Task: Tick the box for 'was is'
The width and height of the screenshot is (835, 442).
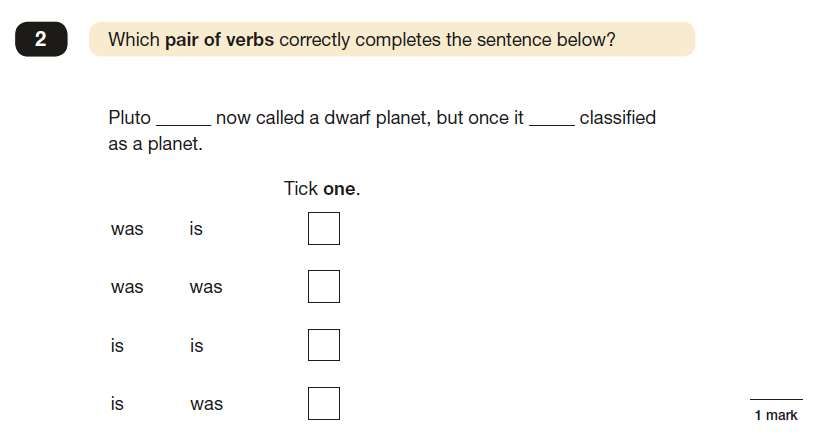Action: [x=324, y=228]
